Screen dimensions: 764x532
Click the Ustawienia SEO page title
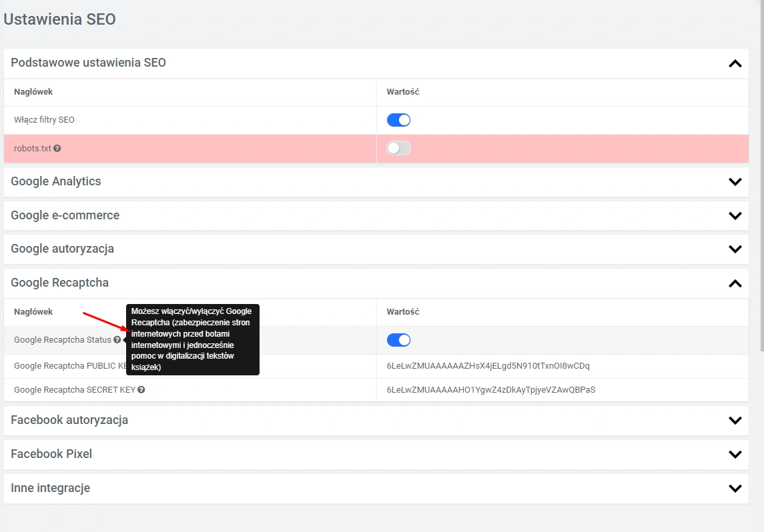pyautogui.click(x=60, y=19)
